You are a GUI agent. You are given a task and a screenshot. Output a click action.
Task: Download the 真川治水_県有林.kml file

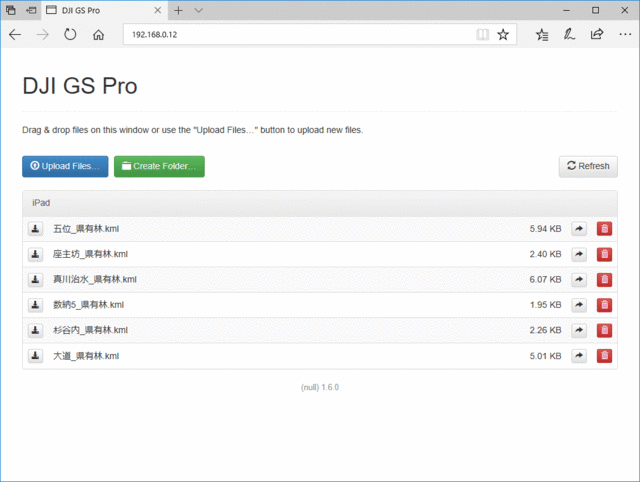pos(36,280)
